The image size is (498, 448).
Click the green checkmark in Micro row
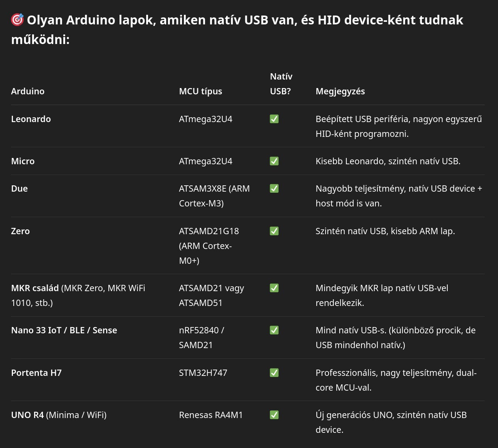coord(274,161)
